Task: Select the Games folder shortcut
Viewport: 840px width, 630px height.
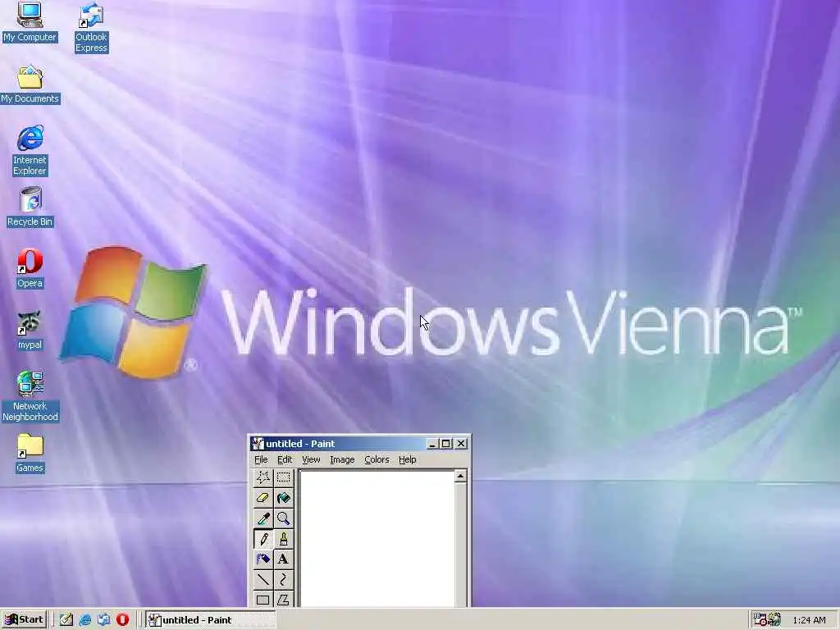Action: coord(30,454)
